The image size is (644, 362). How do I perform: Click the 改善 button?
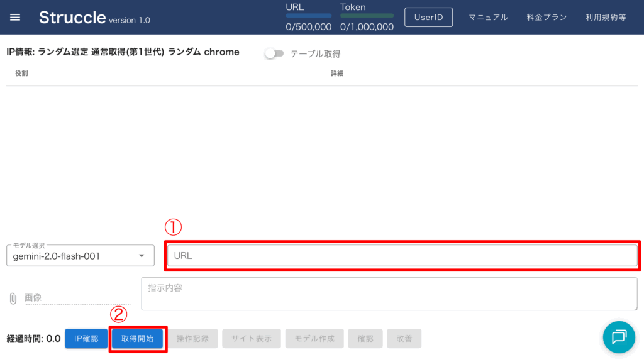404,339
